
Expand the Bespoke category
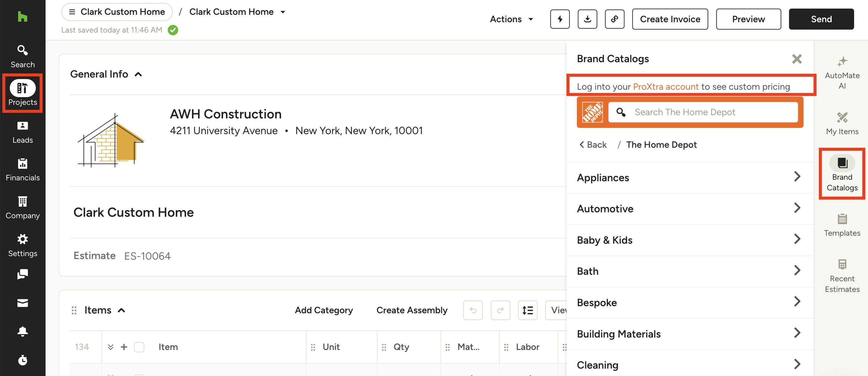point(690,303)
